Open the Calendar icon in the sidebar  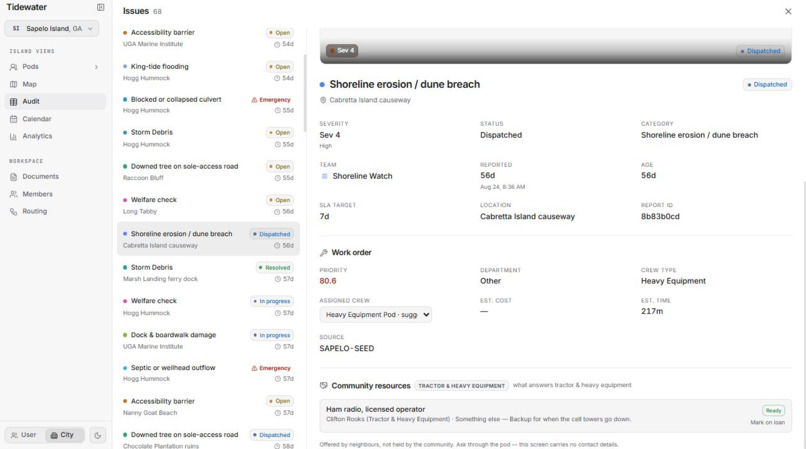tap(13, 119)
